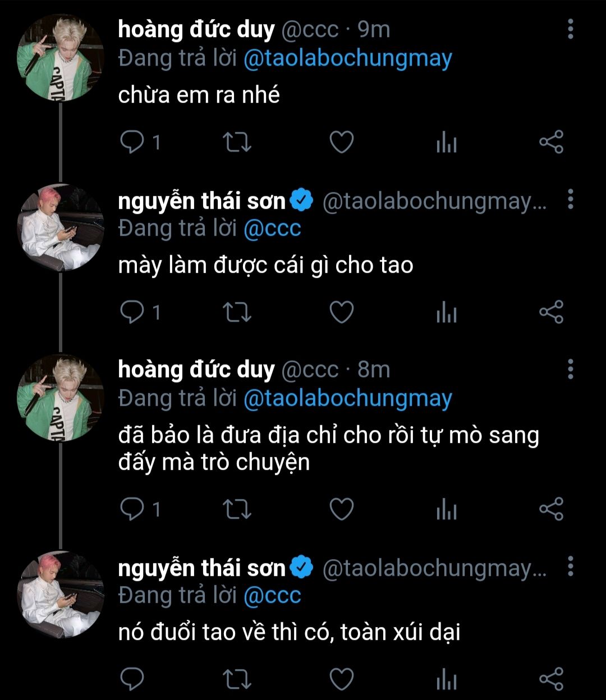The height and width of the screenshot is (700, 606).
Task: Share the "chừa em ra nhé" tweet
Action: click(551, 142)
